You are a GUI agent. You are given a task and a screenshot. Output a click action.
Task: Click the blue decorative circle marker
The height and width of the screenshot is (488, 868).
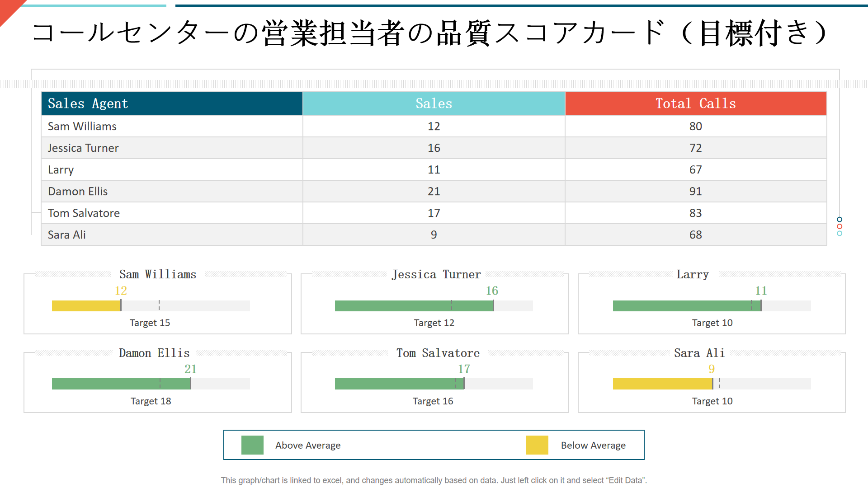coord(840,220)
